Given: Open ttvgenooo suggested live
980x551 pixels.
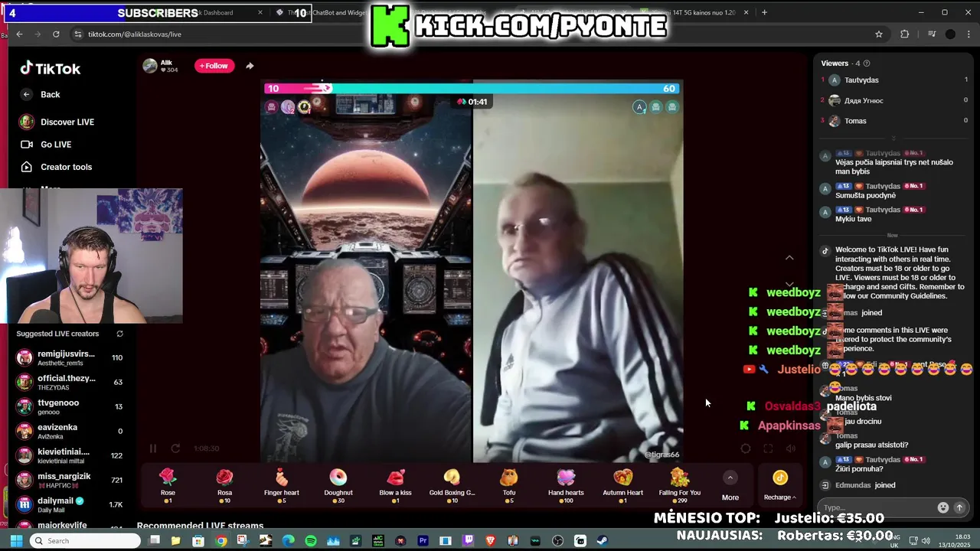Looking at the screenshot, I should (70, 406).
